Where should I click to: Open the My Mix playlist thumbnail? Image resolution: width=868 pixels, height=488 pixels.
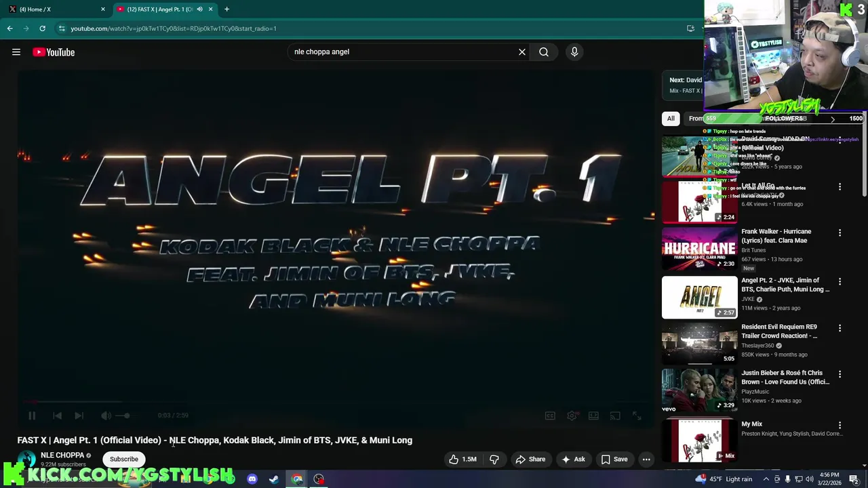click(699, 440)
